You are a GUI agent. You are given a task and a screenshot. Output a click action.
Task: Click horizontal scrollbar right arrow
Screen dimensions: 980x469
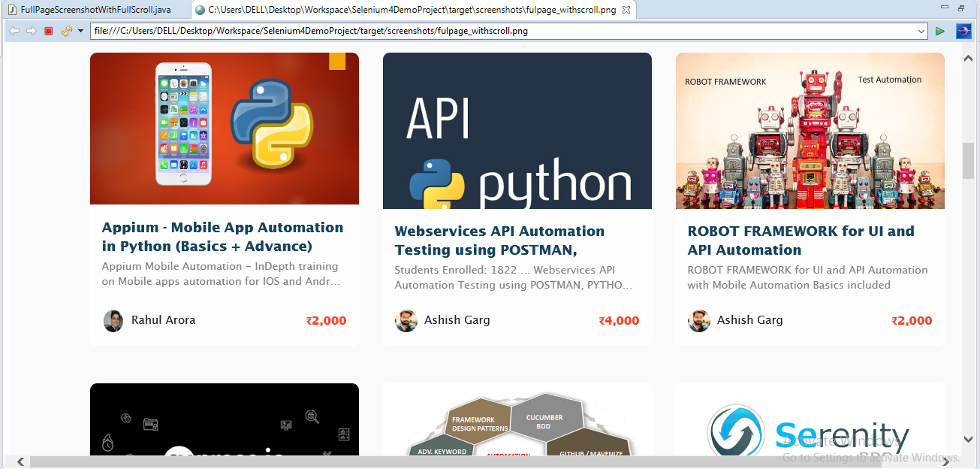tap(944, 461)
